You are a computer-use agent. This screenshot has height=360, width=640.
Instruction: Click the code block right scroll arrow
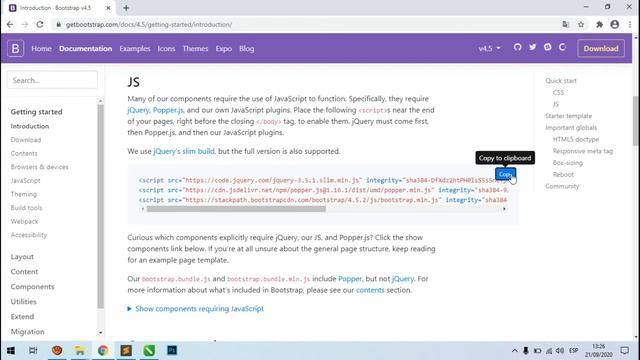click(x=504, y=209)
